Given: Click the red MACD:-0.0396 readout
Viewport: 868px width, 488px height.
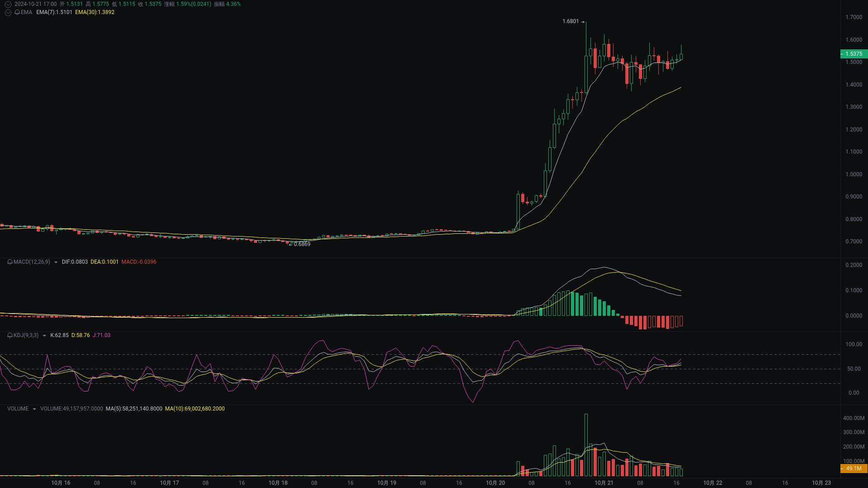Looking at the screenshot, I should coord(139,262).
